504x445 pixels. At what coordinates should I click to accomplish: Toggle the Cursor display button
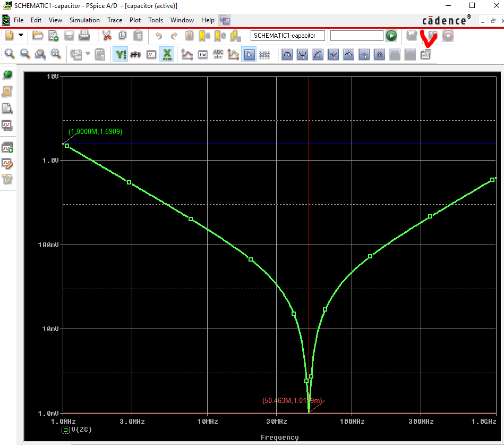249,54
